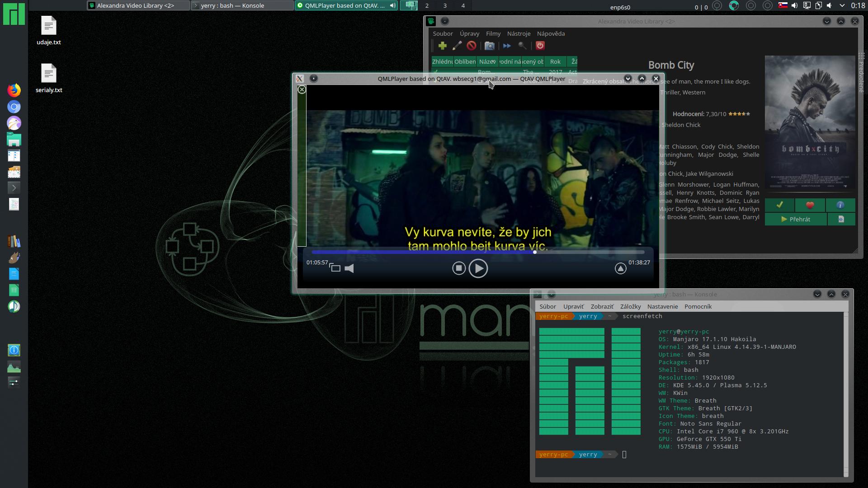Open the green file manager icon

coord(14,140)
